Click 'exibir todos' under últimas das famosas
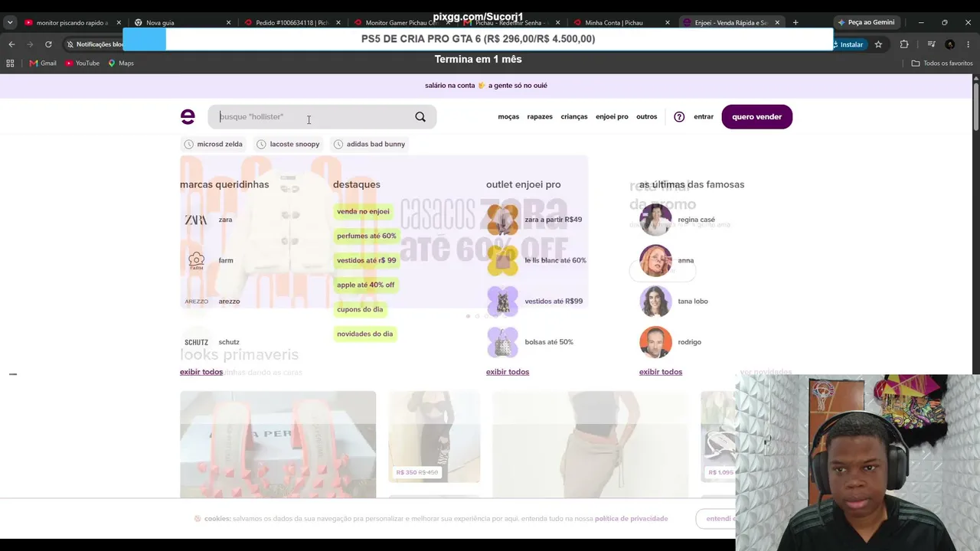This screenshot has width=980, height=551. pyautogui.click(x=661, y=372)
